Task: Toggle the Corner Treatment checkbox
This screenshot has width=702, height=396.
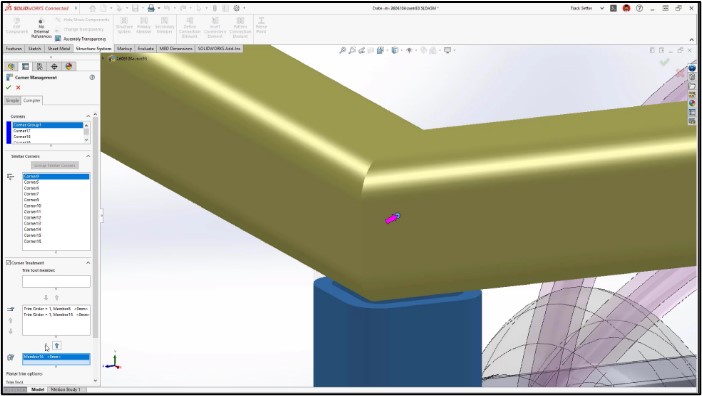Action: [9, 263]
